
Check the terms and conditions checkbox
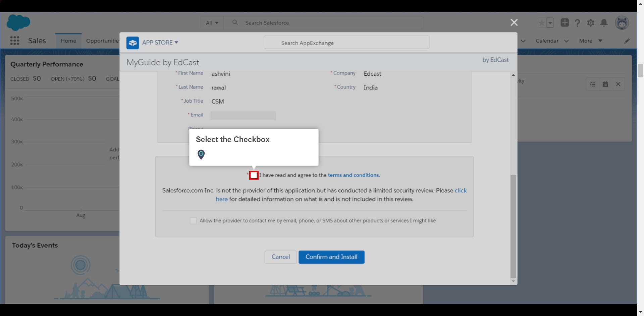click(254, 175)
